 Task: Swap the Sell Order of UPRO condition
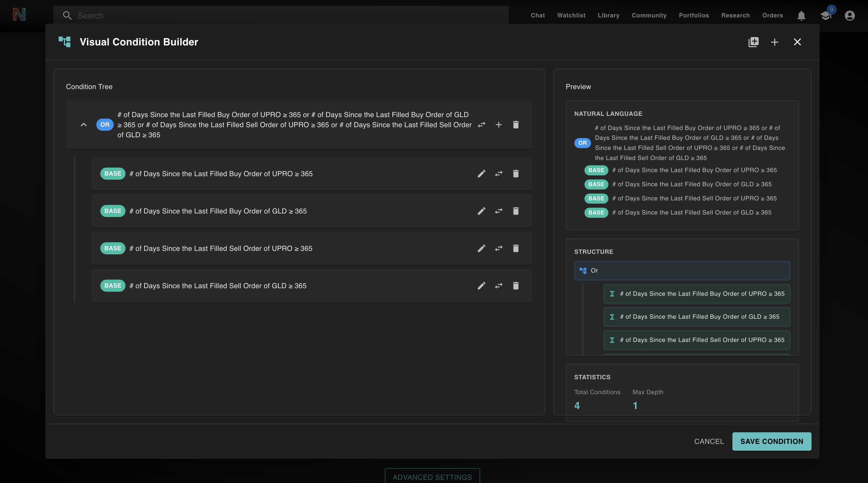pyautogui.click(x=499, y=248)
